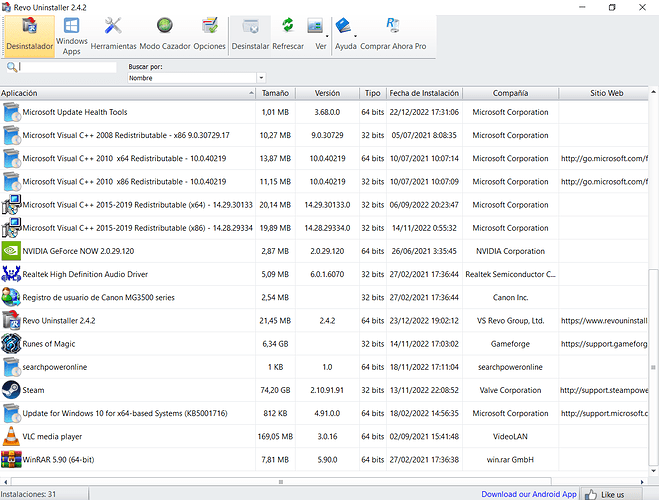Open the support.microsoft website cell for KB5001716

tap(604, 413)
